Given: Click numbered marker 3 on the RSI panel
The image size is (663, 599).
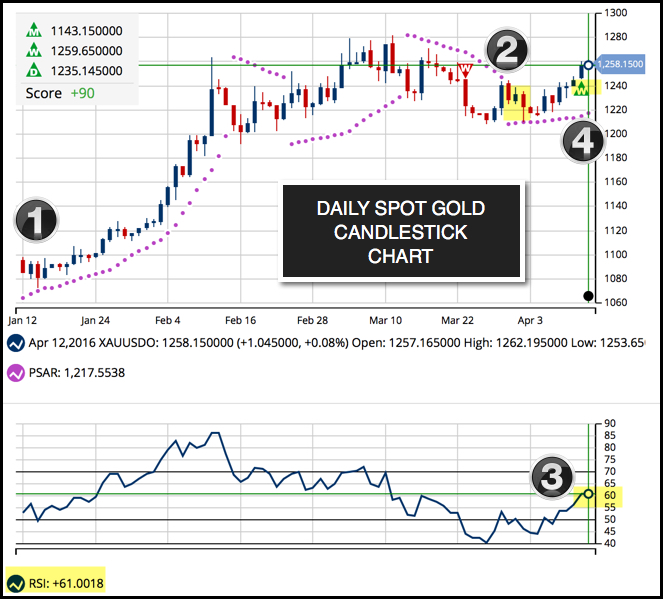Looking at the screenshot, I should pos(551,480).
